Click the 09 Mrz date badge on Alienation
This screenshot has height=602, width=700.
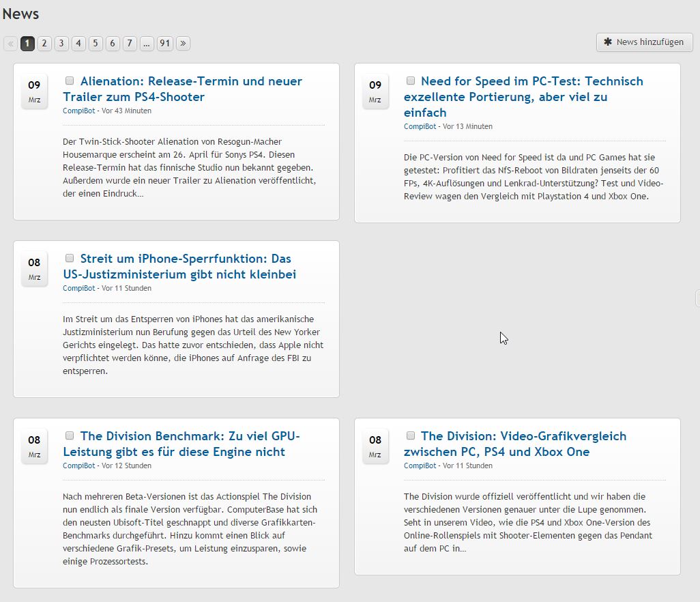point(34,91)
